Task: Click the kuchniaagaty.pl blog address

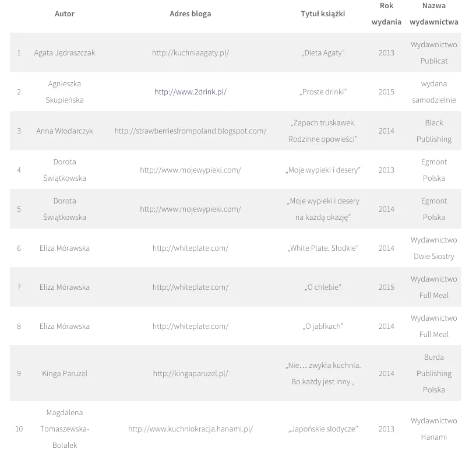Action: [191, 53]
